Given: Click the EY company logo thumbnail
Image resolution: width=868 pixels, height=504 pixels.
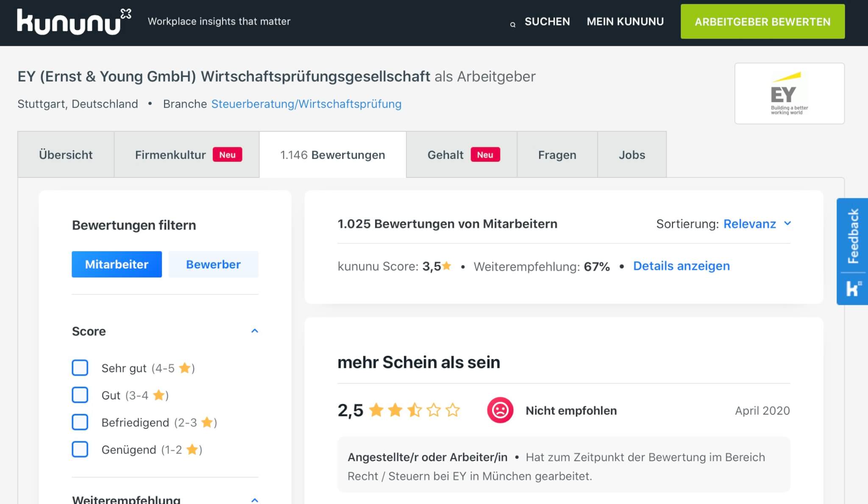Looking at the screenshot, I should point(789,94).
